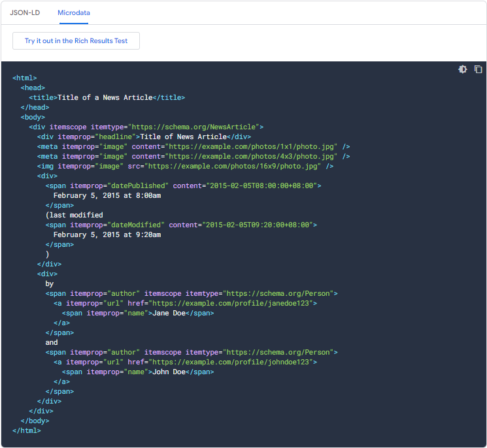Click the 'Jane Doe' name span
This screenshot has width=487, height=448.
click(x=138, y=313)
